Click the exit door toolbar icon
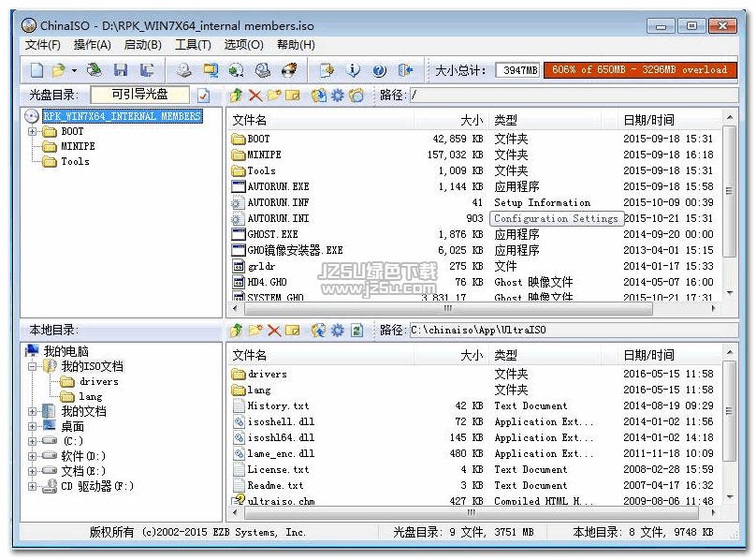756x560 pixels. click(405, 70)
